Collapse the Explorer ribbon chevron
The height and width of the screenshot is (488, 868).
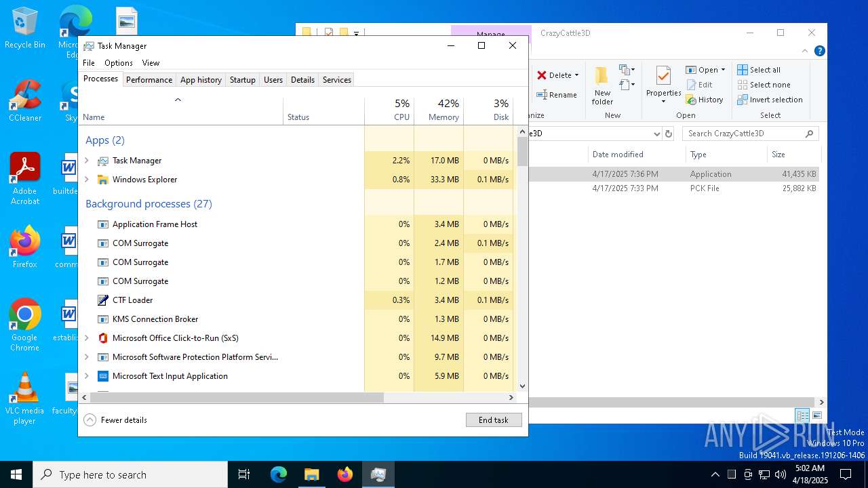[x=805, y=51]
